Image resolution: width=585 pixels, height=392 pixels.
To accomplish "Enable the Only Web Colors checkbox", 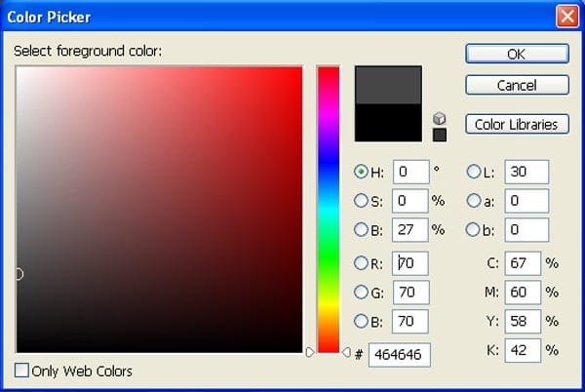I will pos(22,371).
